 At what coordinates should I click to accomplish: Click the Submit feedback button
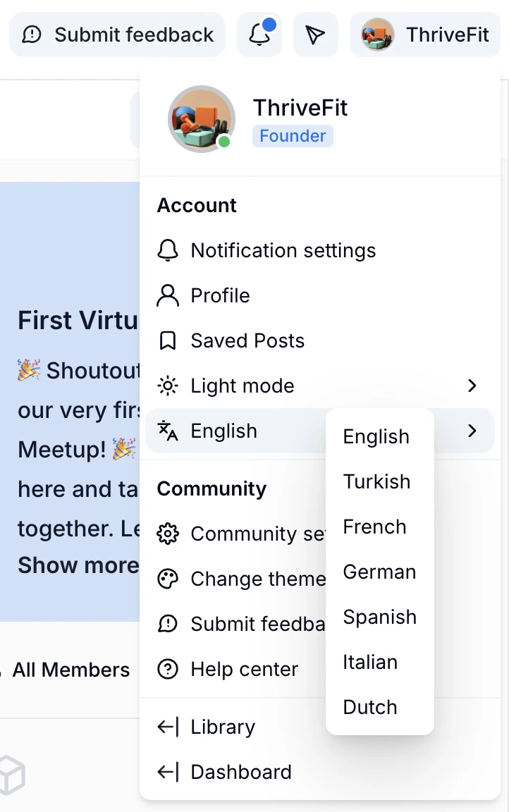click(117, 34)
